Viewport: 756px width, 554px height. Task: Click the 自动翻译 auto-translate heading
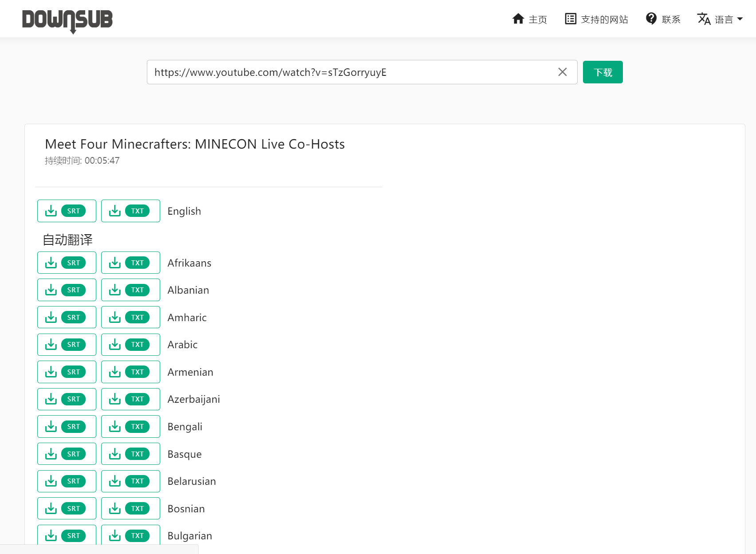67,240
